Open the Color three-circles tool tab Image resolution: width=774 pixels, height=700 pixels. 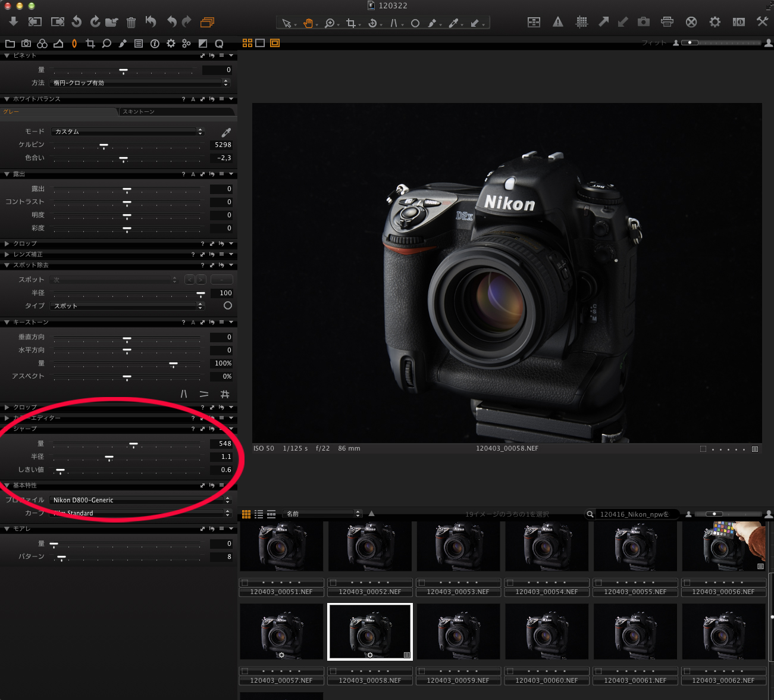pyautogui.click(x=42, y=43)
